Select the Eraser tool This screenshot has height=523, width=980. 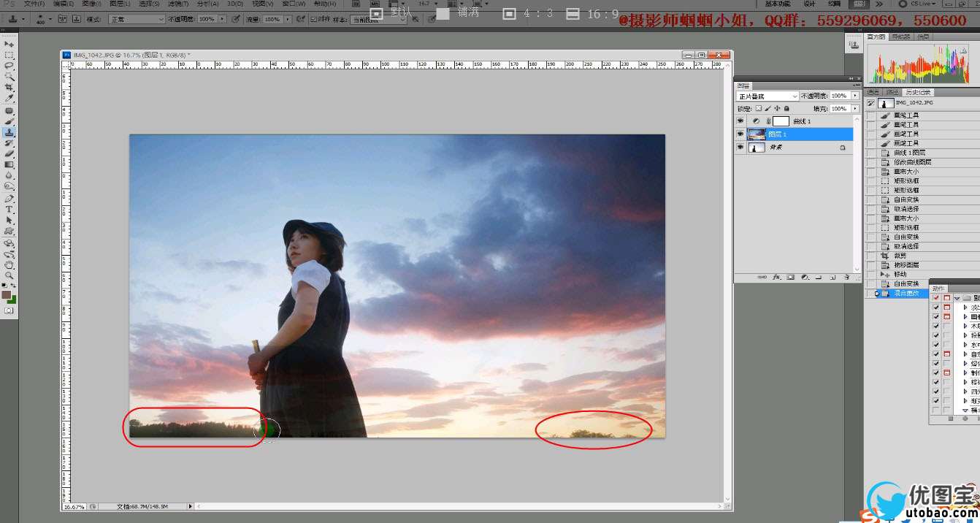(9, 153)
